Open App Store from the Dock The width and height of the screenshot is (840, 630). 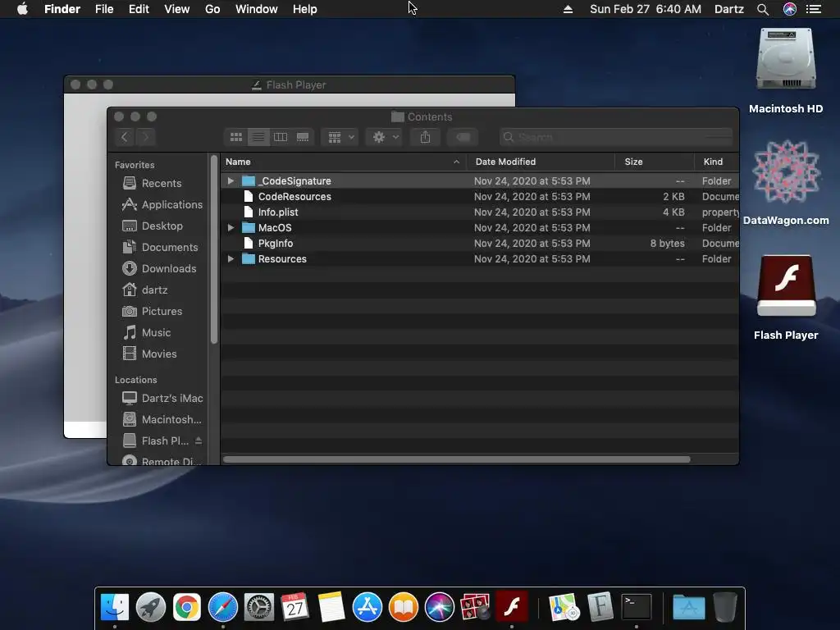coord(367,608)
